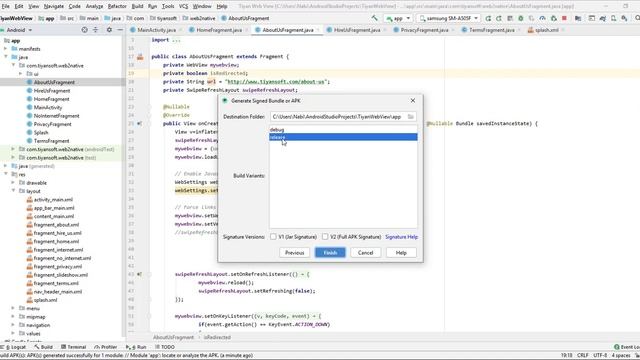Open the Profiler tool window
This screenshot has width=640, height=360.
pyautogui.click(x=106, y=347)
